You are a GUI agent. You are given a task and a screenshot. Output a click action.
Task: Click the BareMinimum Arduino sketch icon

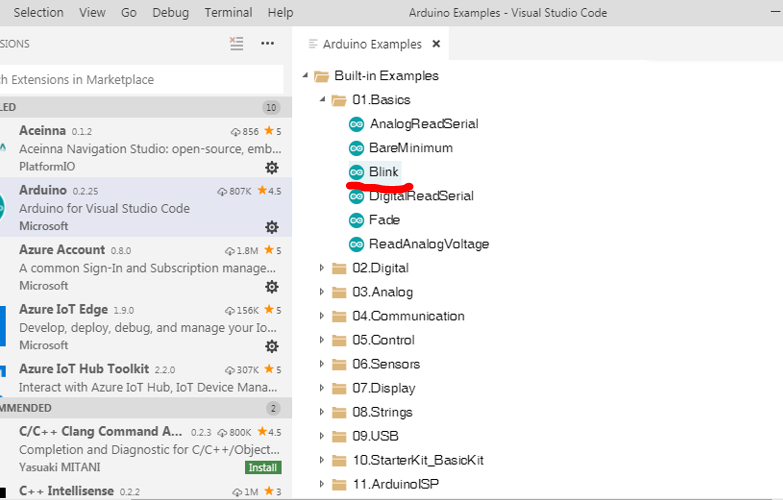tap(357, 148)
